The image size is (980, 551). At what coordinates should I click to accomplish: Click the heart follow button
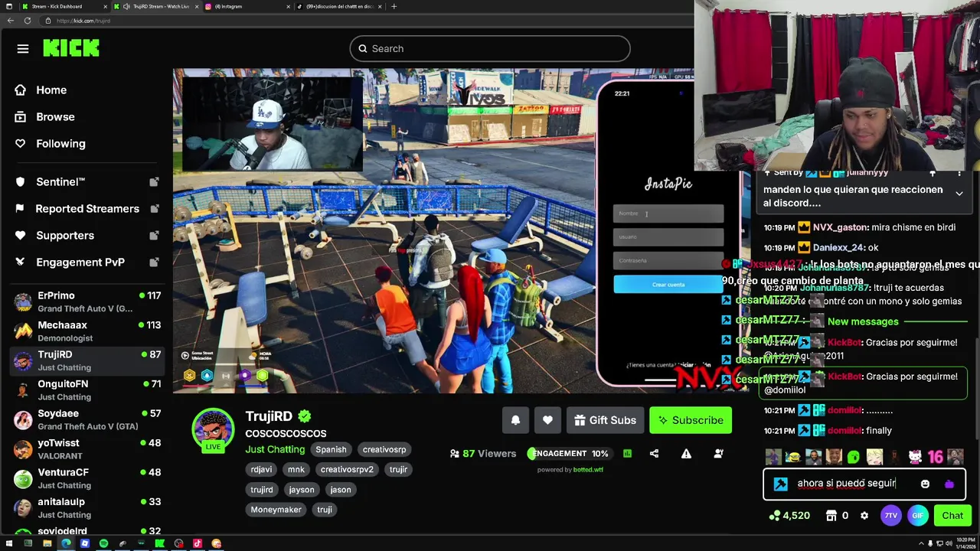(x=547, y=420)
